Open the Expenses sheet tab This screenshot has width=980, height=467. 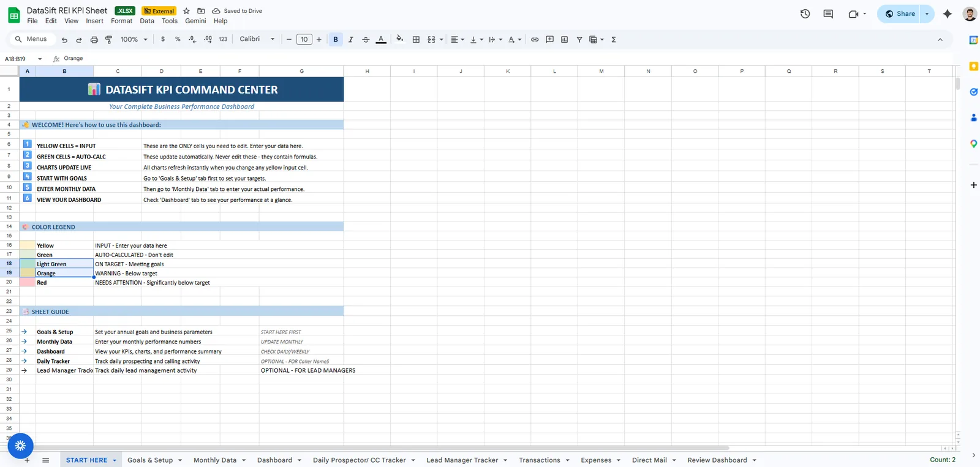click(596, 460)
